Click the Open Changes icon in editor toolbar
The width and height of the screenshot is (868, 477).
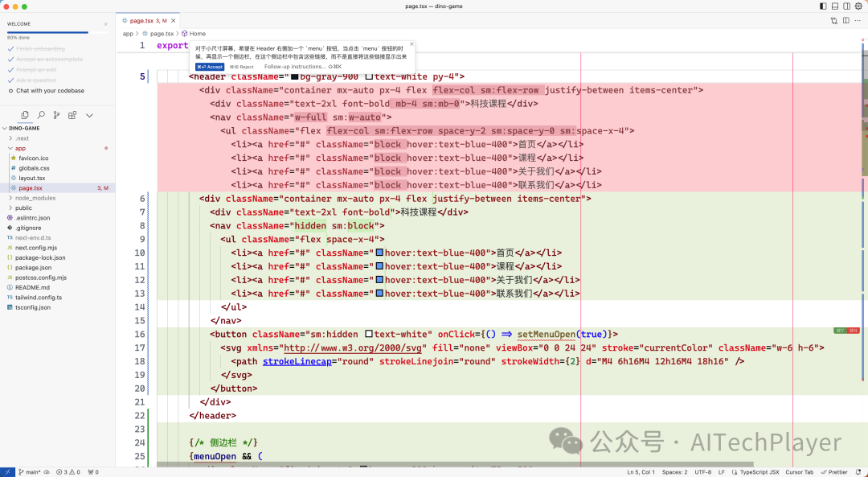[834, 20]
